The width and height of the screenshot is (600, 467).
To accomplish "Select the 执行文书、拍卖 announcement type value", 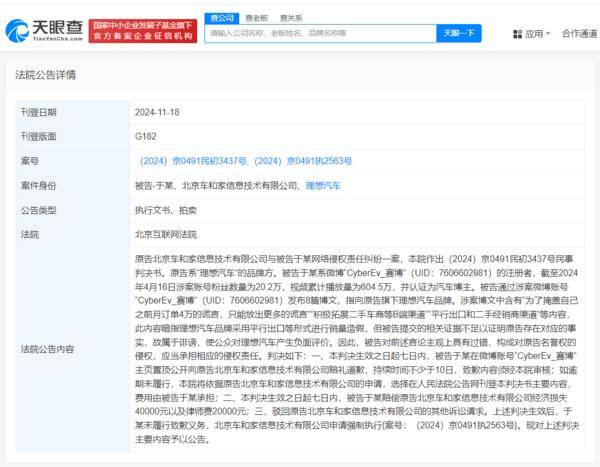I will (166, 210).
